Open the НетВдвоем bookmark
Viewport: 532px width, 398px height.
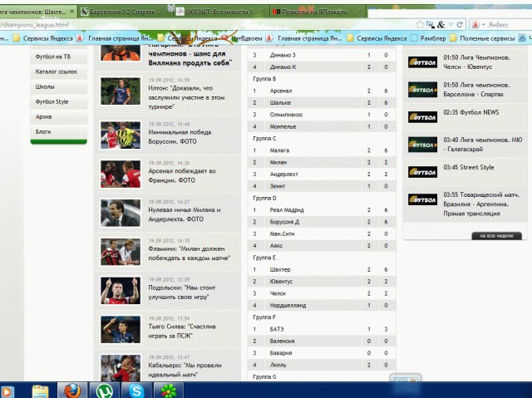243,38
